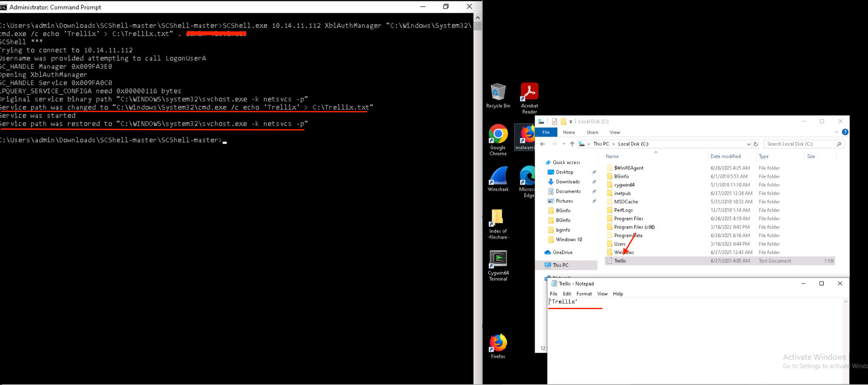The width and height of the screenshot is (868, 385).
Task: Select the Wireshark desktop icon
Action: (498, 179)
